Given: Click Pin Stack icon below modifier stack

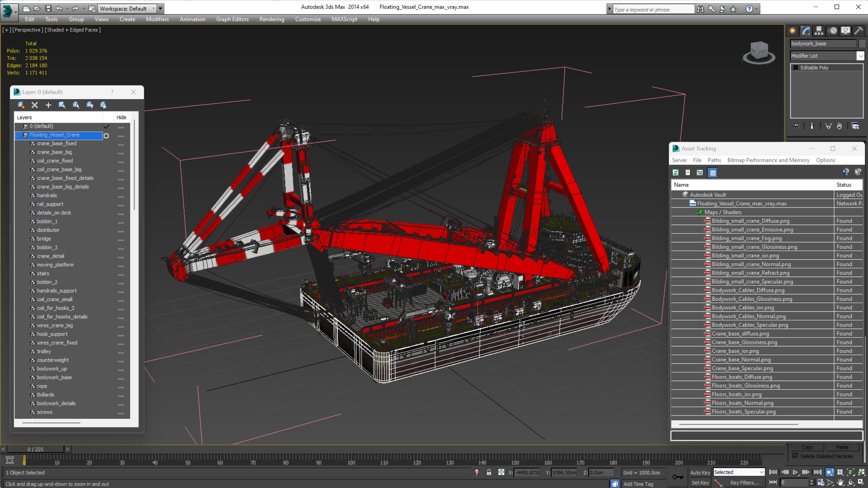Looking at the screenshot, I should coord(796,126).
